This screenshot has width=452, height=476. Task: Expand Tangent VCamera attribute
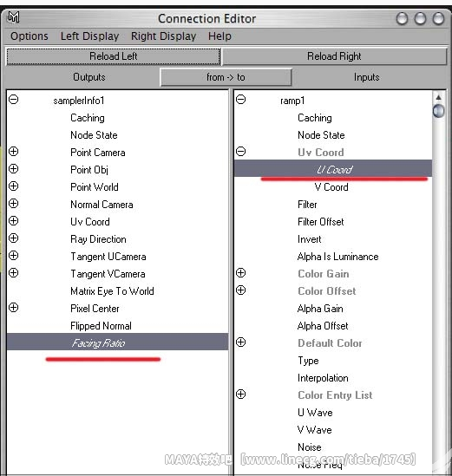(13, 272)
